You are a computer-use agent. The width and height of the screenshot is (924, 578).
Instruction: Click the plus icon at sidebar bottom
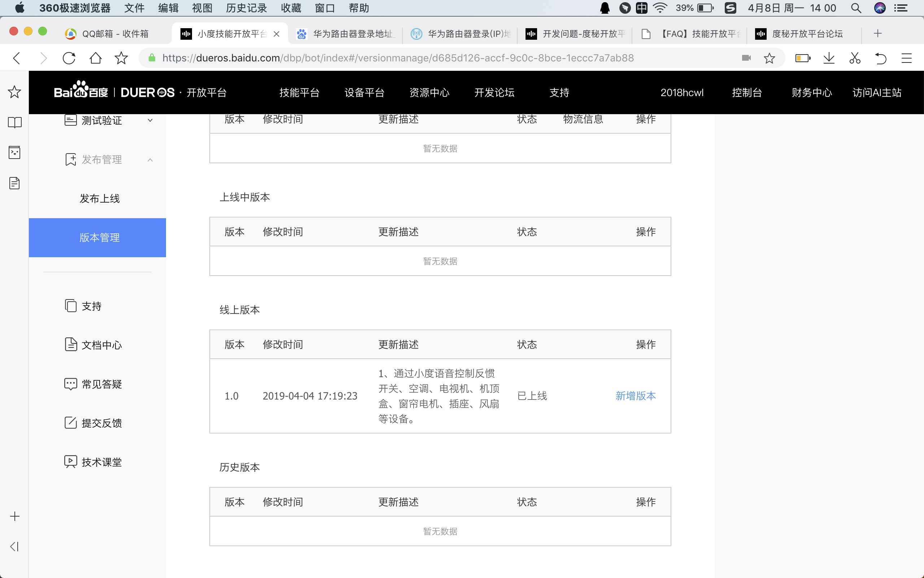point(14,516)
